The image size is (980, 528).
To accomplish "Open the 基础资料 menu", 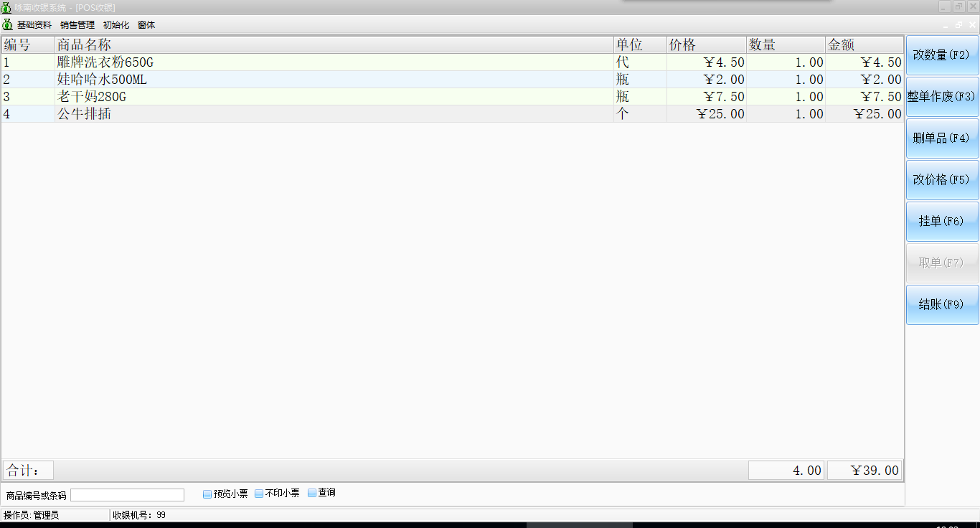I will tap(34, 25).
